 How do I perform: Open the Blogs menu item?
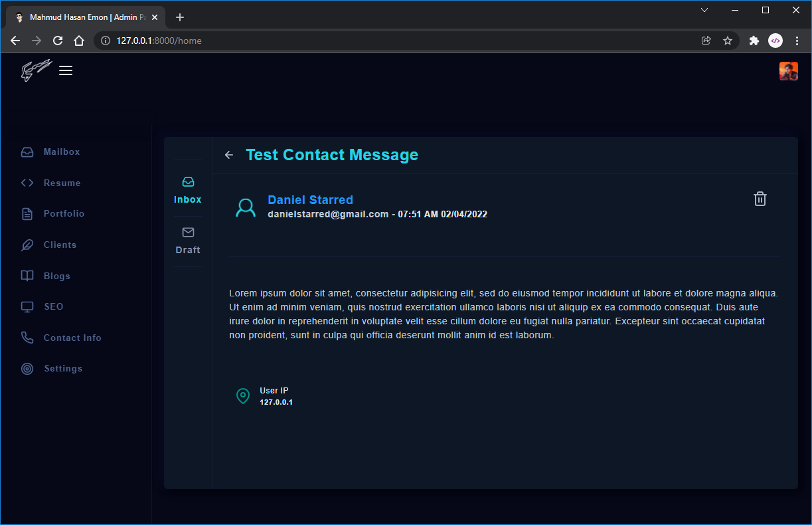[x=57, y=276]
